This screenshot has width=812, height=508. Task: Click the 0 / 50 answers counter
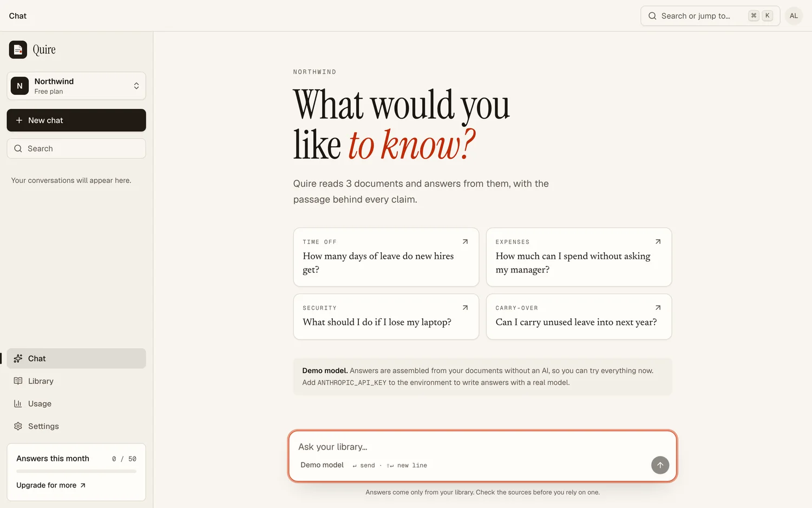[125, 459]
